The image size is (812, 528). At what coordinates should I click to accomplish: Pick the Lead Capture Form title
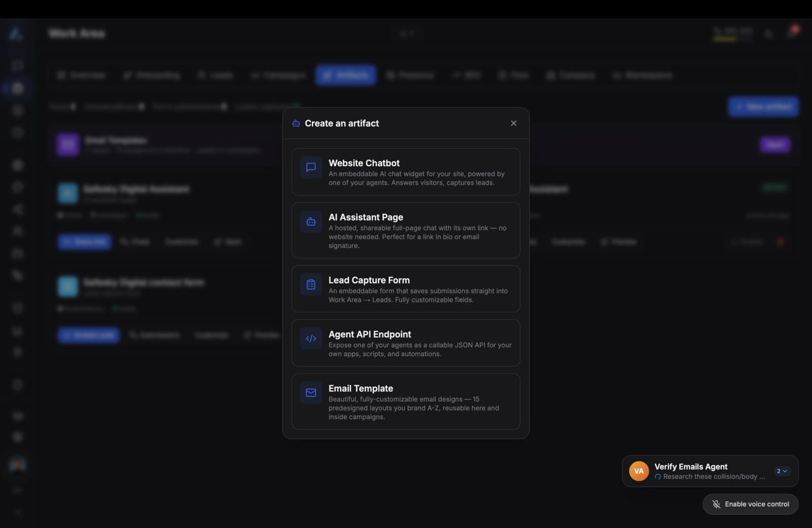pos(369,280)
